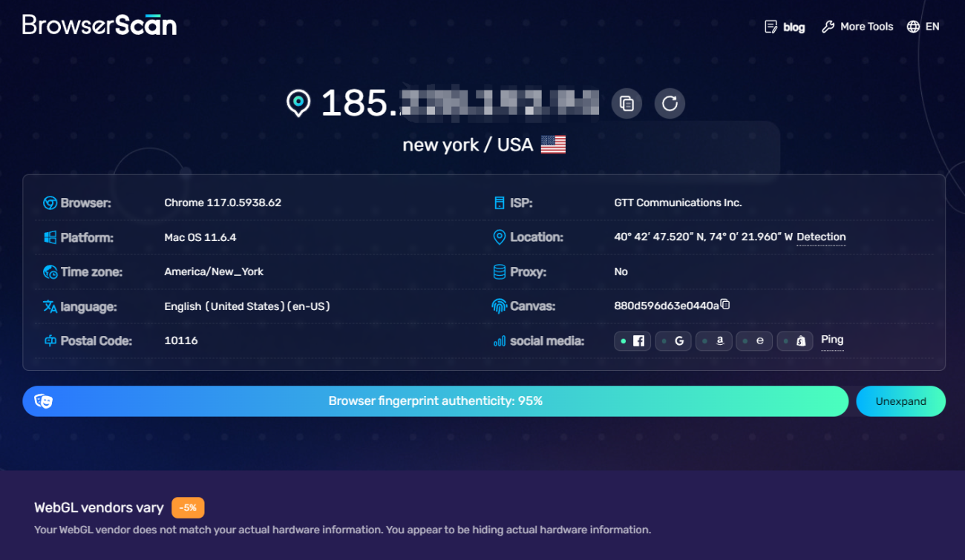Click the fingerprint mask icon on the authenticity bar

tap(45, 401)
